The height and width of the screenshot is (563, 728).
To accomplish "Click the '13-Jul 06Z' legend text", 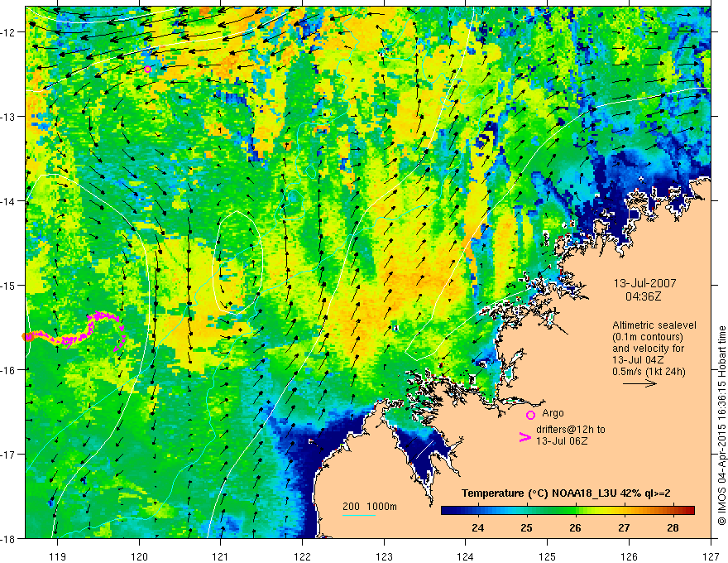I will (562, 441).
